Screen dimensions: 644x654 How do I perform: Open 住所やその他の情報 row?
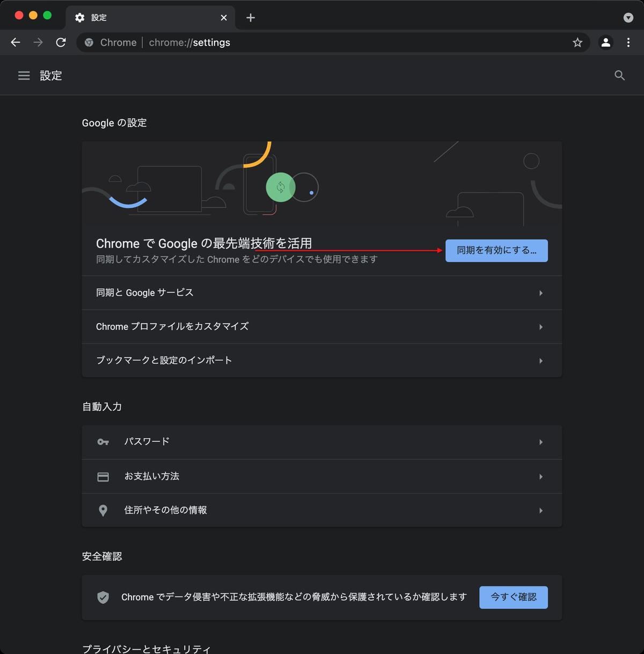click(322, 510)
